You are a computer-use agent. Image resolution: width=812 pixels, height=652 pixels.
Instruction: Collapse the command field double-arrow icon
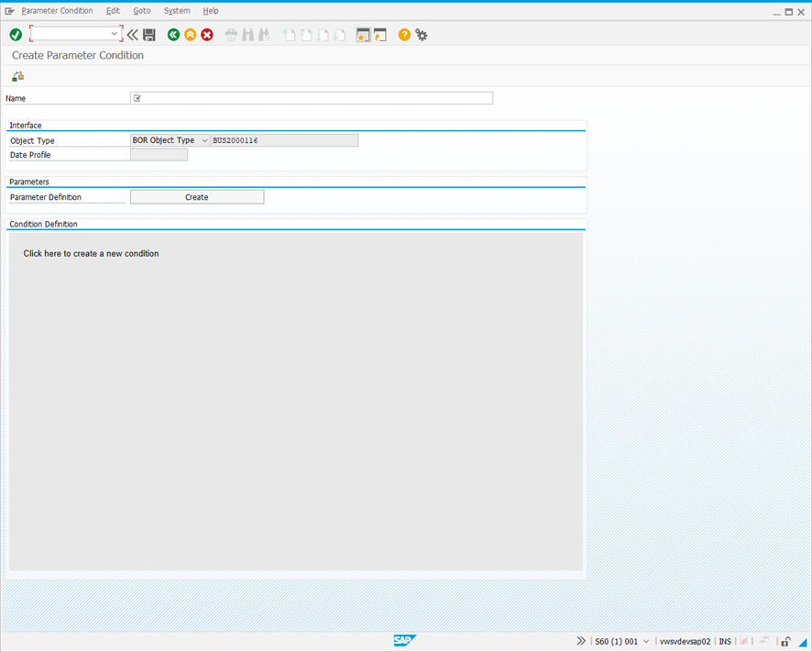pos(133,35)
